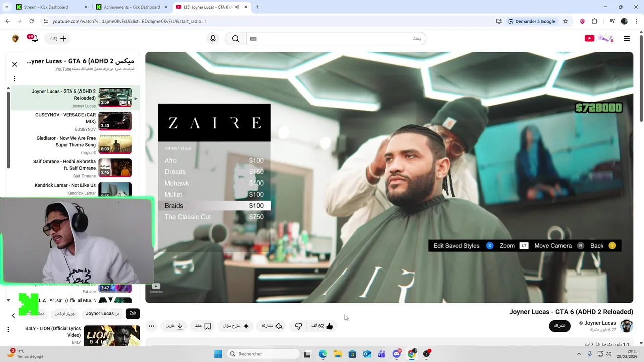The width and height of the screenshot is (644, 362).
Task: Open Chrome three-dot menu
Action: pos(636,21)
